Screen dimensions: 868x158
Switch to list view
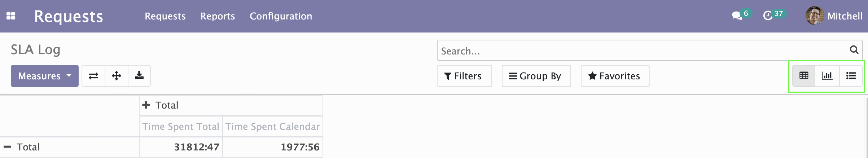[x=851, y=76]
